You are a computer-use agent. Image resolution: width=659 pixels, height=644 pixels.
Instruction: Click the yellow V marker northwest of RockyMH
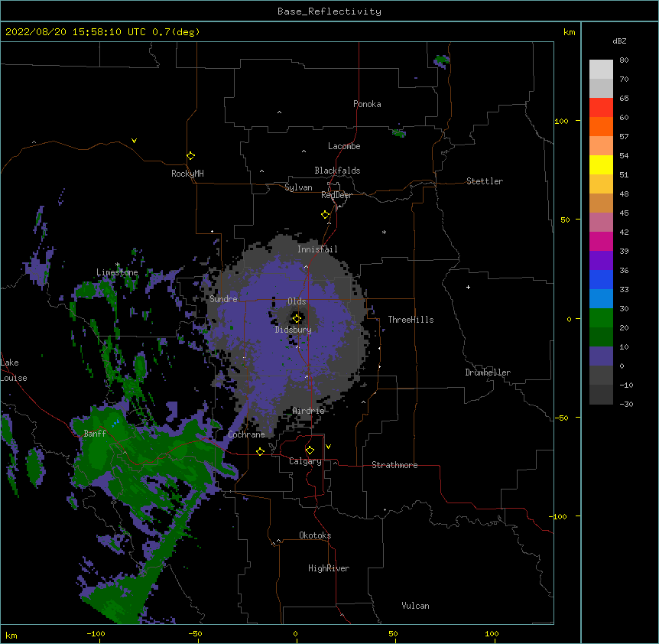(x=134, y=141)
